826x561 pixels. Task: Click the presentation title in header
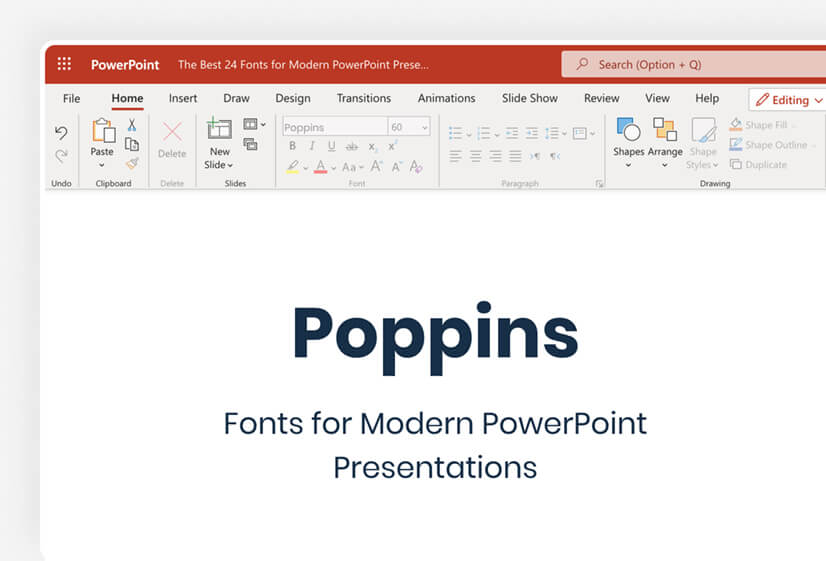303,65
